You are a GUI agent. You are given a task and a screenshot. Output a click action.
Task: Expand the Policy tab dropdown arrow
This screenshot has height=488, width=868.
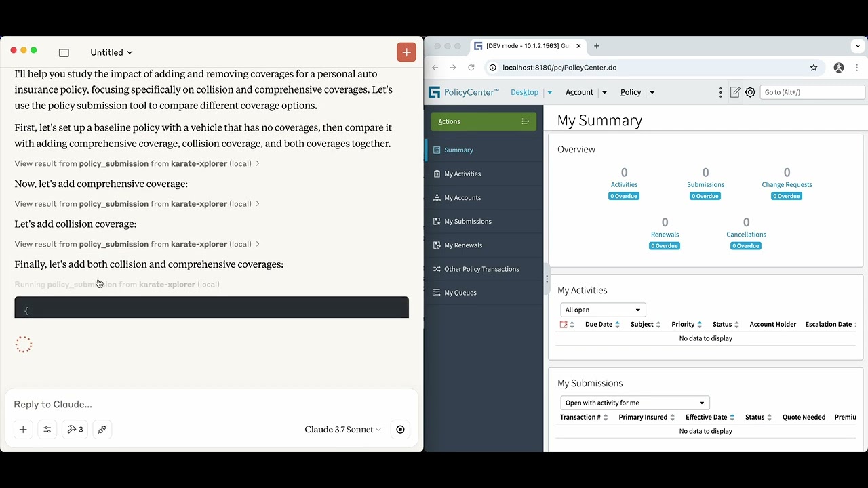(652, 92)
